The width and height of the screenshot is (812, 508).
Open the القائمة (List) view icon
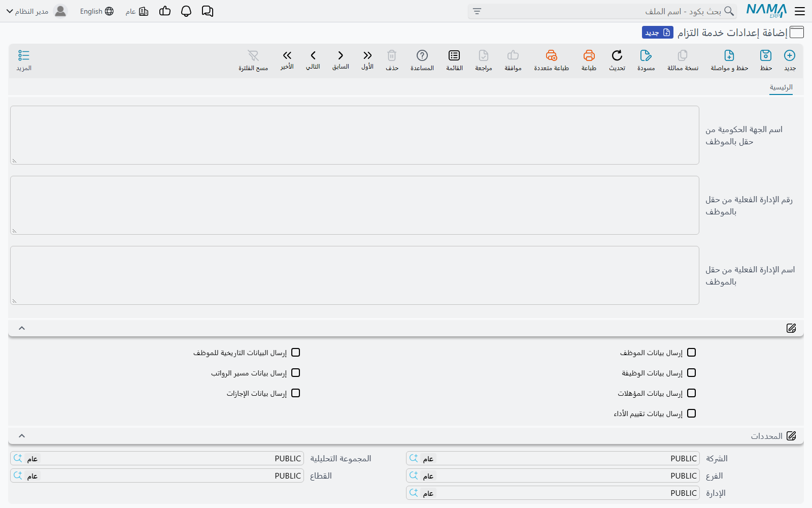(454, 56)
